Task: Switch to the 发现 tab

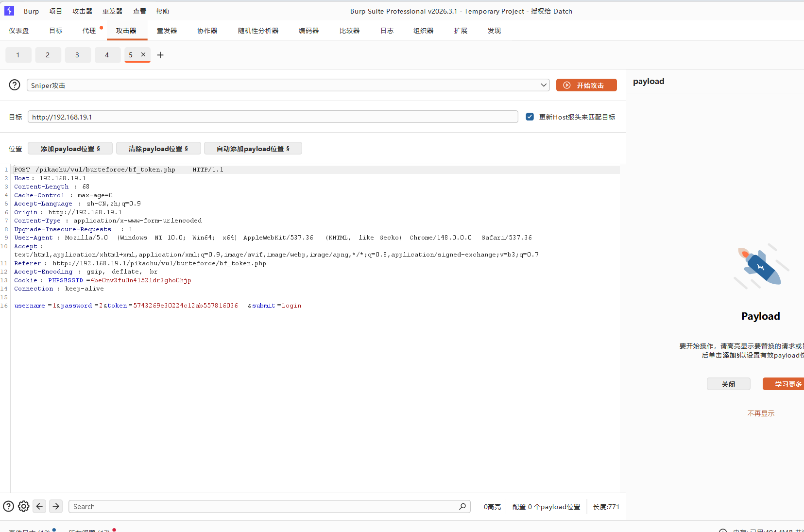Action: pos(494,31)
